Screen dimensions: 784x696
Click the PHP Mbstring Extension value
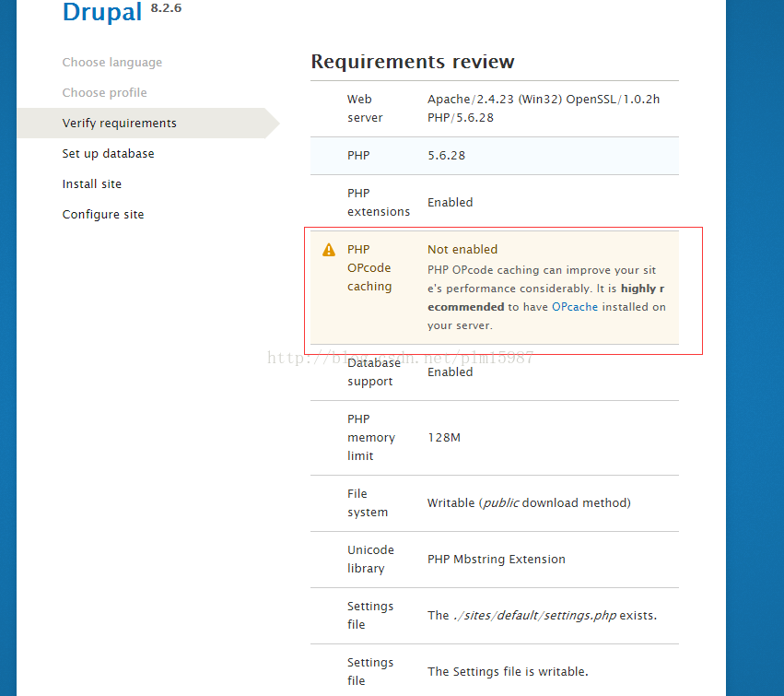coord(497,560)
